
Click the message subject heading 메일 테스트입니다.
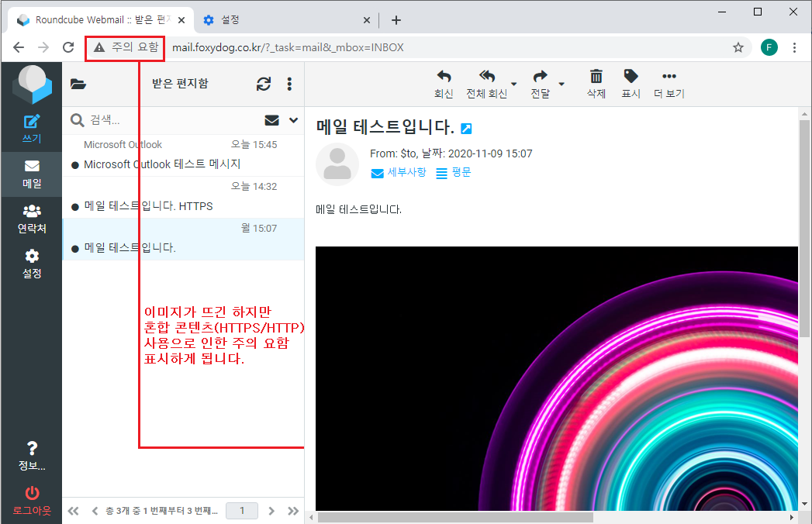click(x=385, y=127)
